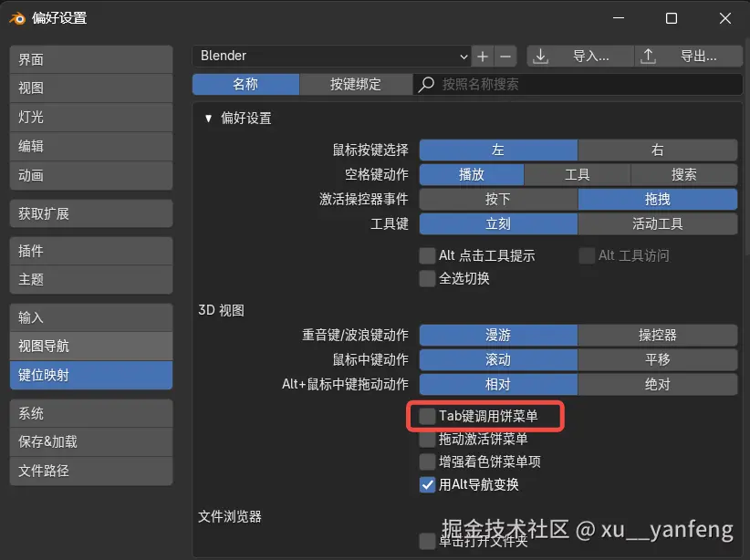Open the 文件路径 section
The width and height of the screenshot is (750, 560).
(x=91, y=471)
